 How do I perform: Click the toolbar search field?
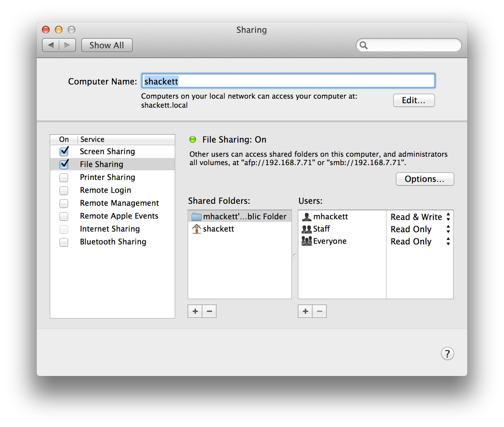409,45
